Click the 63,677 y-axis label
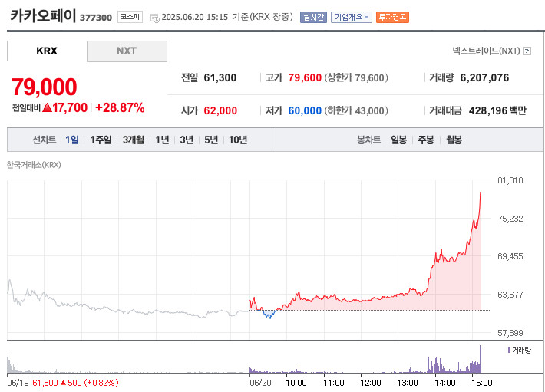 click(x=510, y=295)
